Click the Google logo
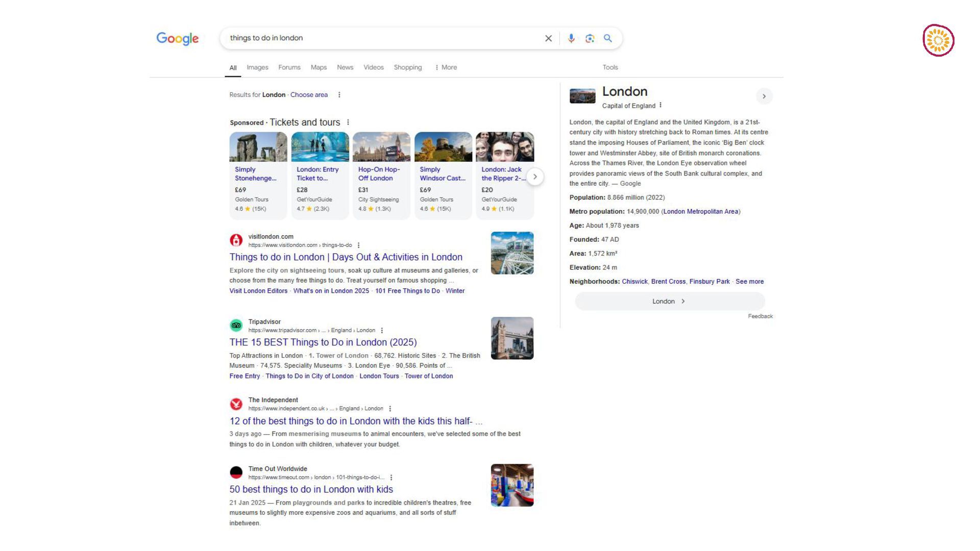This screenshot has height=551, width=980. [x=177, y=38]
